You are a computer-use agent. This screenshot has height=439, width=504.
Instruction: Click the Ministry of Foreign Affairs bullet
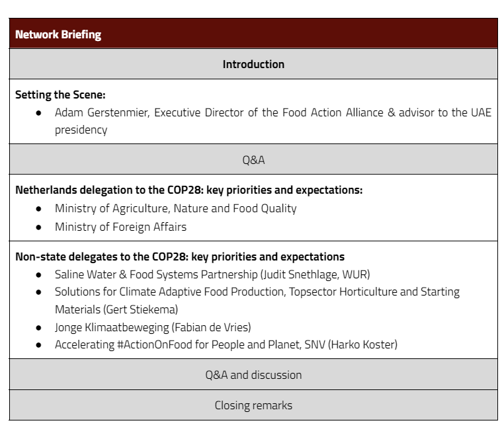point(120,227)
